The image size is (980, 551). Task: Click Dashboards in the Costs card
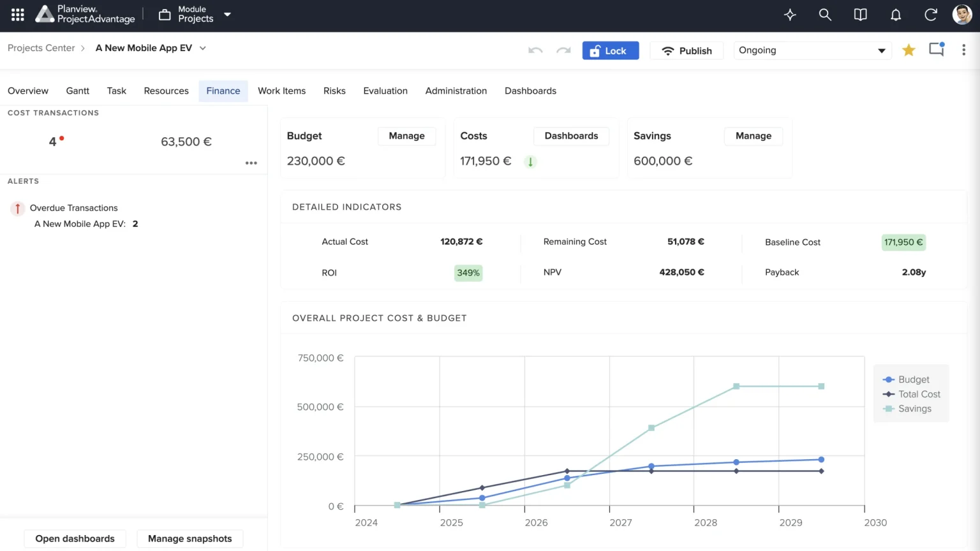572,136
